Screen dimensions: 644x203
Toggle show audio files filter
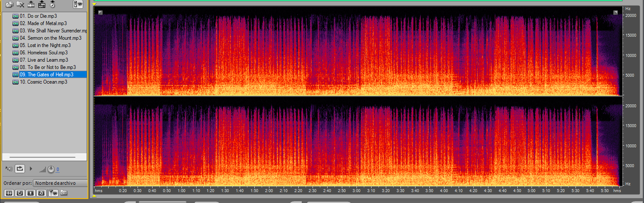[9, 193]
